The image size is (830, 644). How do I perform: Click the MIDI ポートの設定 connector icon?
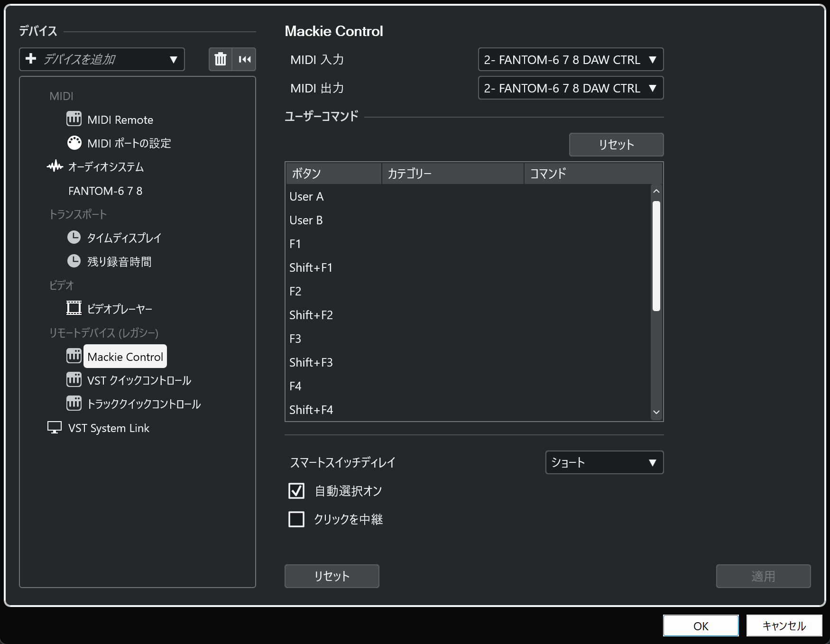click(74, 143)
